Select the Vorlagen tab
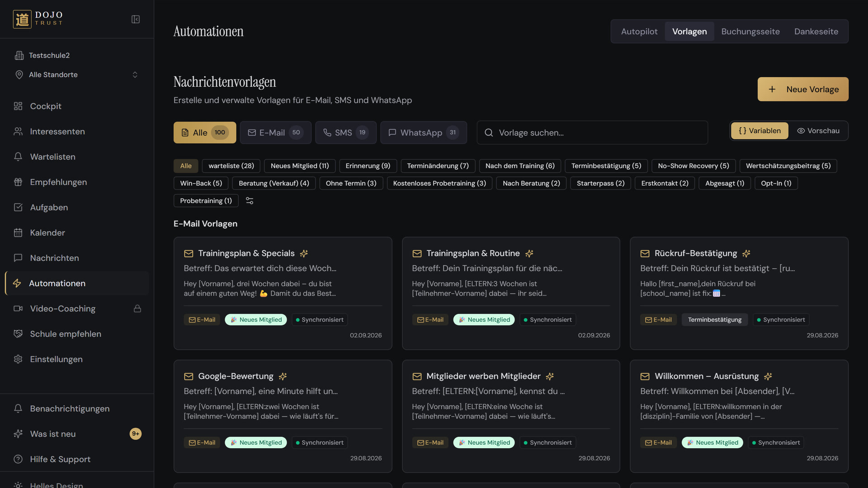Viewport: 868px width, 488px height. click(x=689, y=31)
